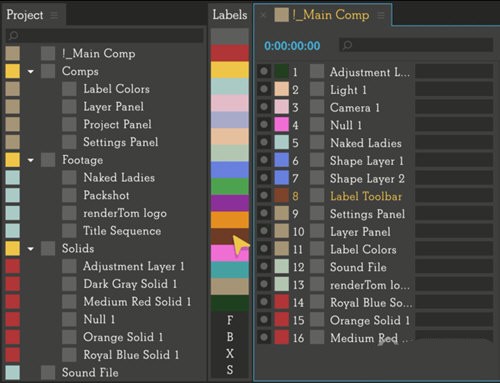Select the Layer Panel layer 10
This screenshot has height=383, width=500.
click(x=360, y=232)
